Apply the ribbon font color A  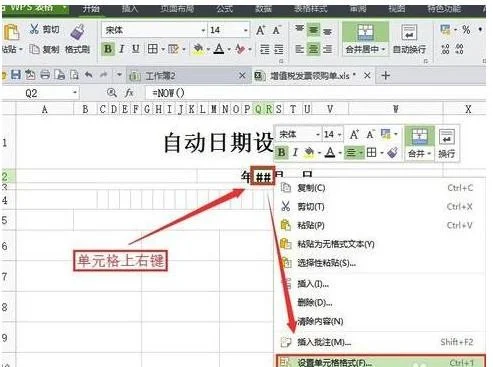tap(219, 49)
